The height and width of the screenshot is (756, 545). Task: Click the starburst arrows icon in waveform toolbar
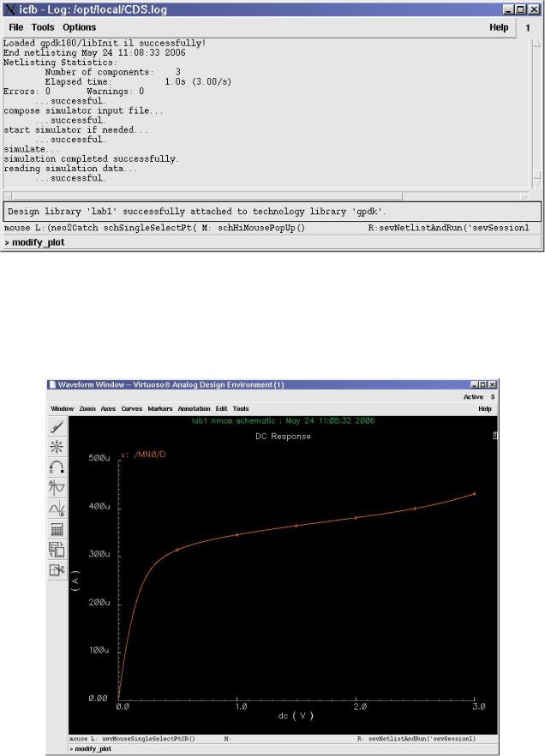[x=57, y=447]
